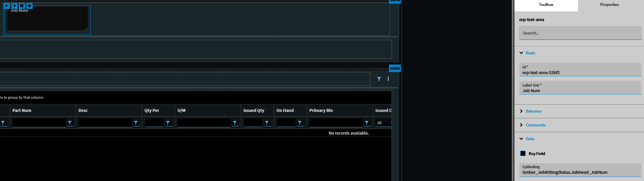Toggle the Key Field checkbox
The width and height of the screenshot is (644, 181).
click(x=523, y=153)
